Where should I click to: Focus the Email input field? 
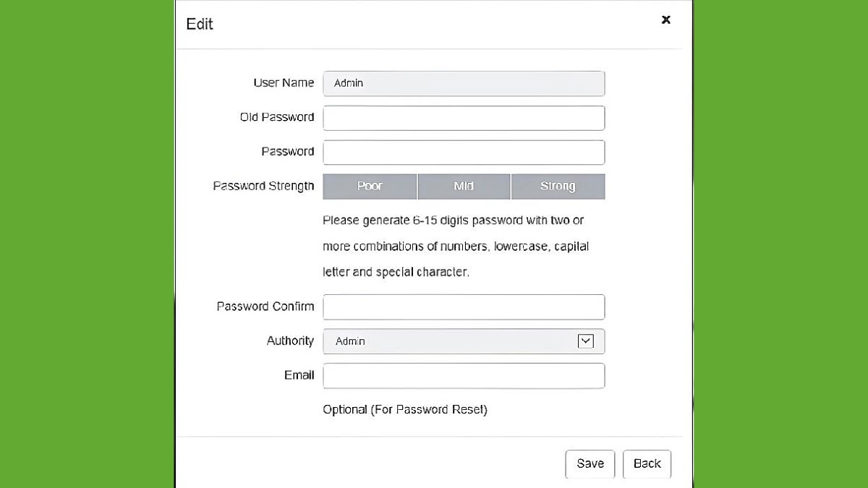(x=463, y=376)
